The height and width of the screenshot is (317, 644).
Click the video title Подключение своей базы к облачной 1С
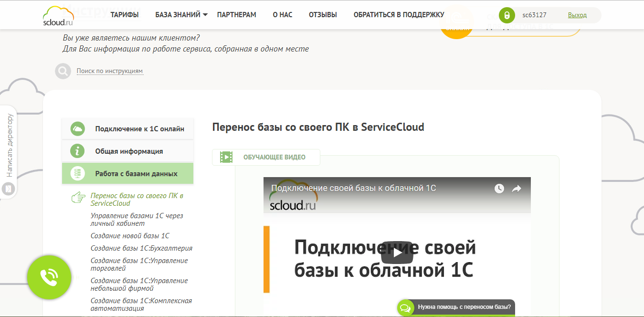(x=354, y=188)
